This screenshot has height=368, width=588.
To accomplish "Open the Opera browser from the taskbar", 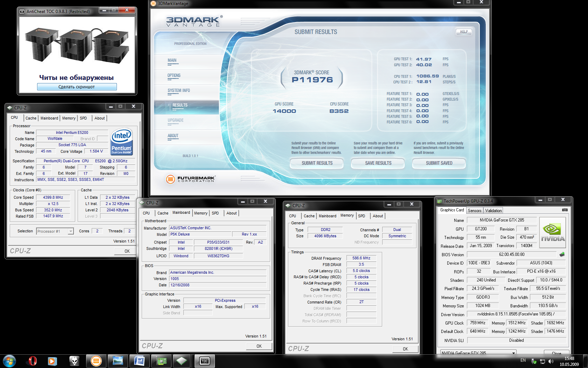I will pyautogui.click(x=32, y=361).
